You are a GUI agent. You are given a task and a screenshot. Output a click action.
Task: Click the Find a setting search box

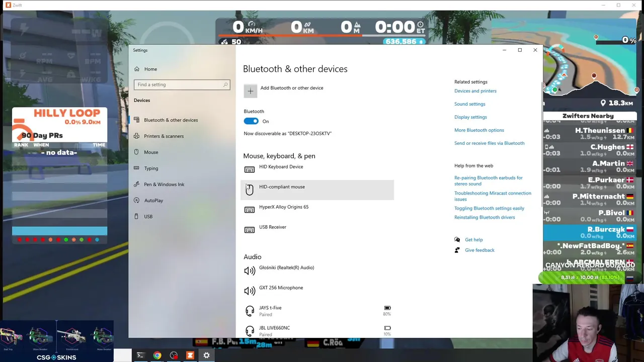pyautogui.click(x=182, y=84)
